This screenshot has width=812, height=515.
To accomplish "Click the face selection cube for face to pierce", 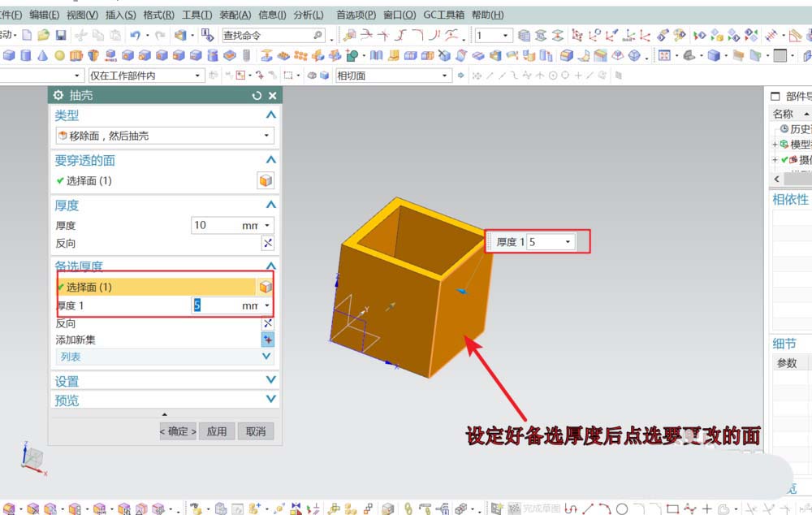I will [266, 181].
